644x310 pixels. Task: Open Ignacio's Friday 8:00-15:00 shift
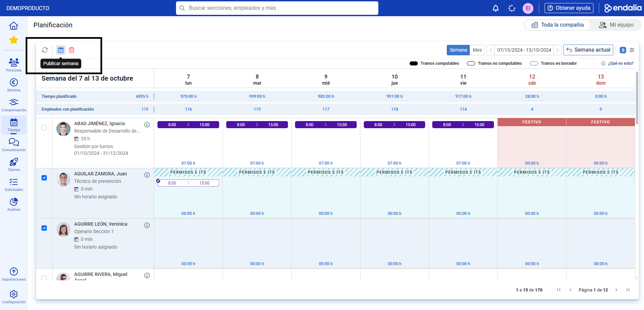point(463,125)
